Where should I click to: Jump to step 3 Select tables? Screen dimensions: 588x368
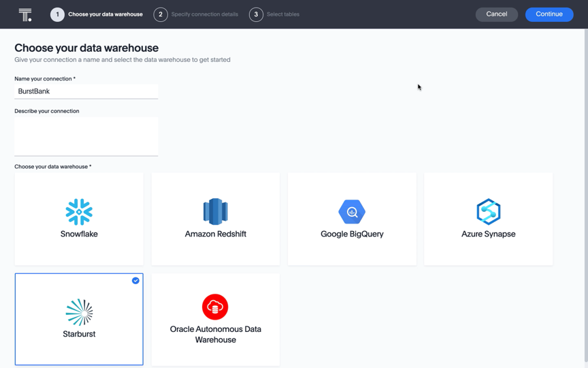tap(282, 14)
